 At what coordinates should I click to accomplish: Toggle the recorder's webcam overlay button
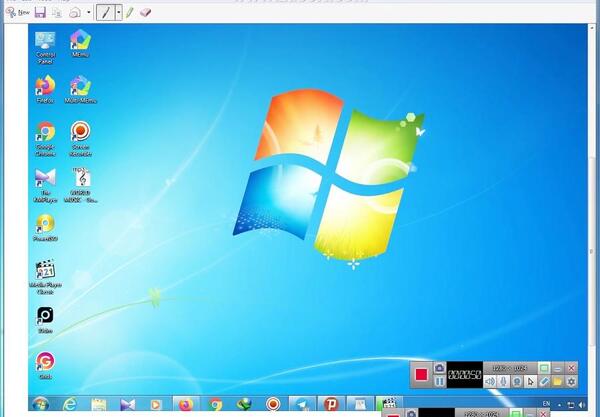pyautogui.click(x=517, y=381)
